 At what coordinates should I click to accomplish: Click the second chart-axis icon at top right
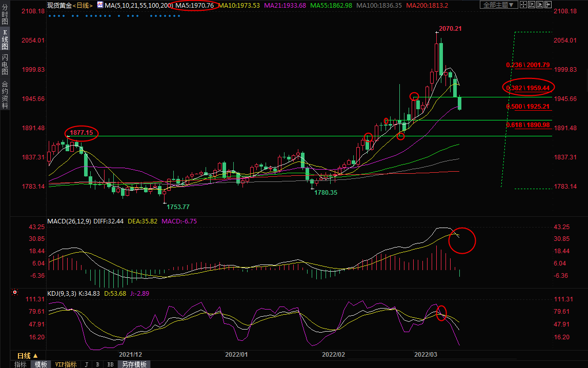pyautogui.click(x=532, y=5)
